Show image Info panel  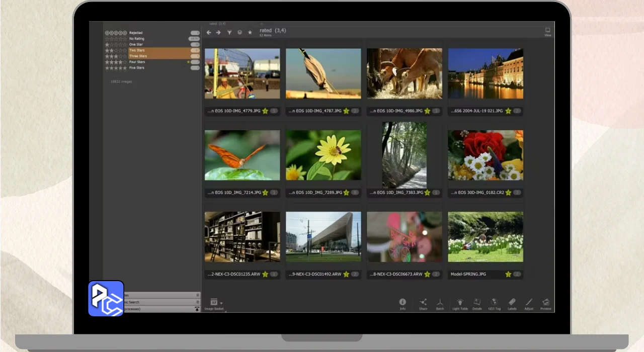403,303
